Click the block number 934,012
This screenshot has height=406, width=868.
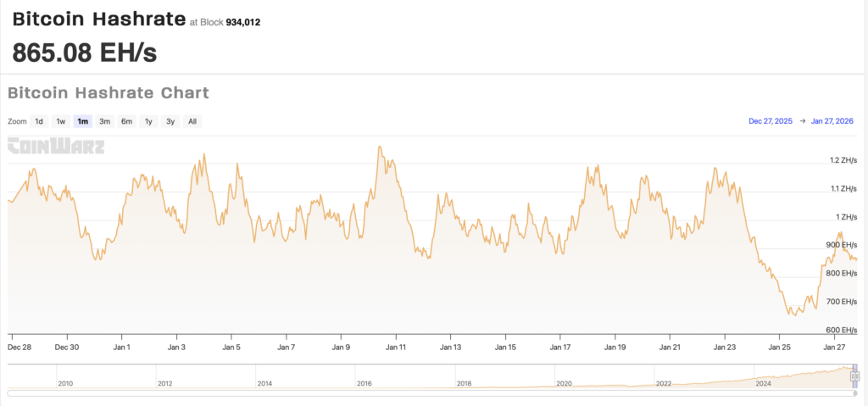tap(242, 22)
